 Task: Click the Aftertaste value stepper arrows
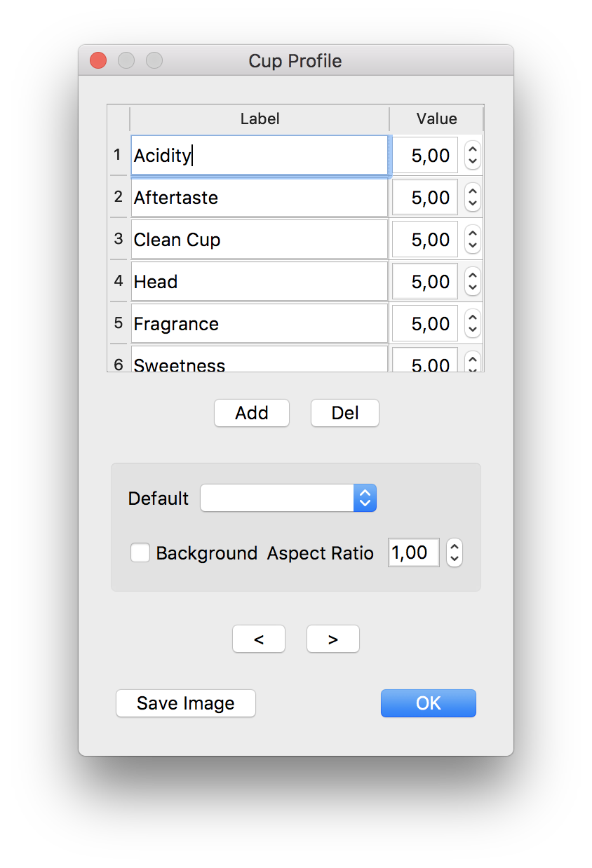coord(473,198)
